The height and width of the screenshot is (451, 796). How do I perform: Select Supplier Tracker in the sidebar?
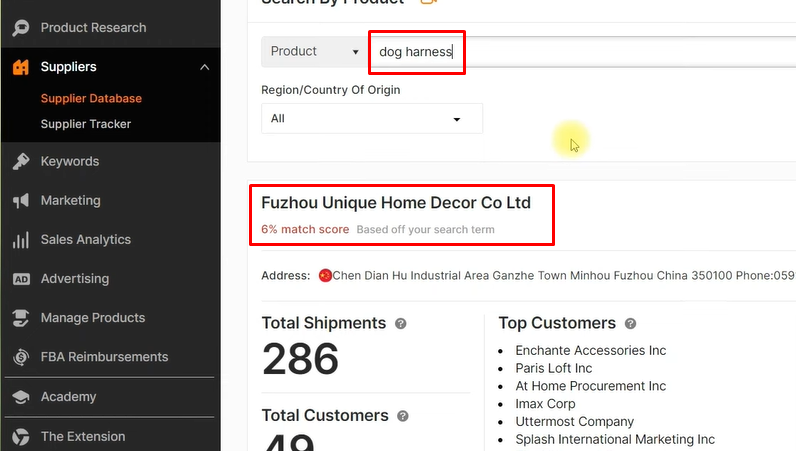(86, 124)
